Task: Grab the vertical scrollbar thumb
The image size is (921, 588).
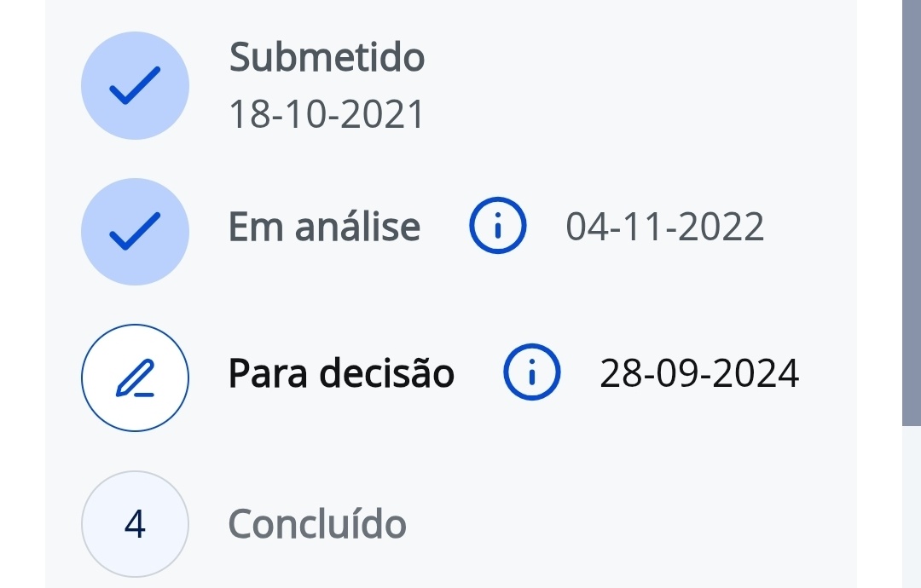Action: pos(911,213)
